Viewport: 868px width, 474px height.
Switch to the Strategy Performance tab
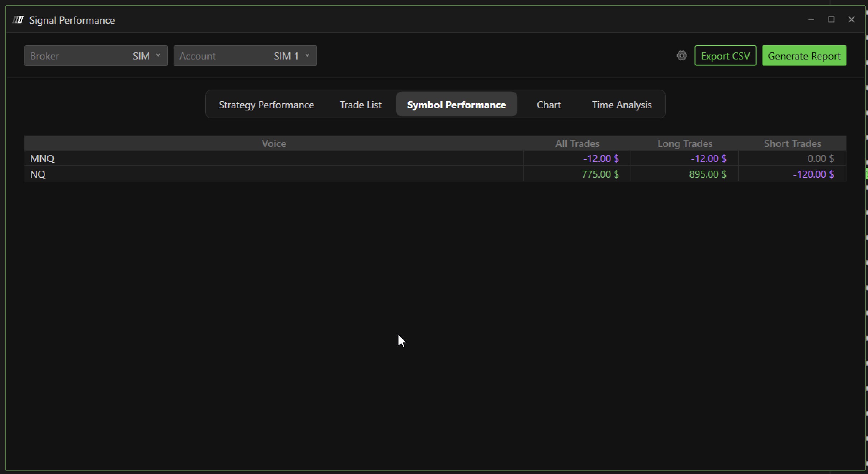tap(266, 105)
